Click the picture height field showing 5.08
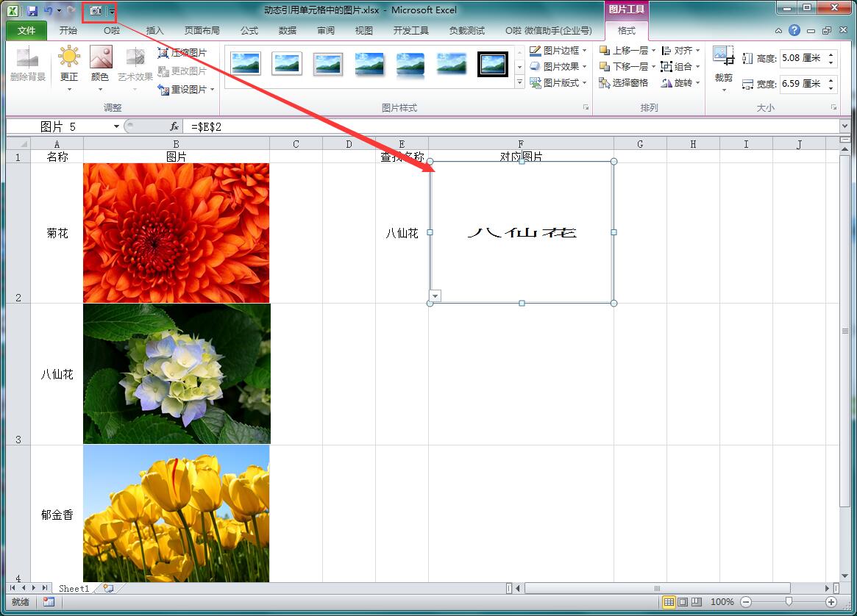Screen dimensions: 857x616 803,58
